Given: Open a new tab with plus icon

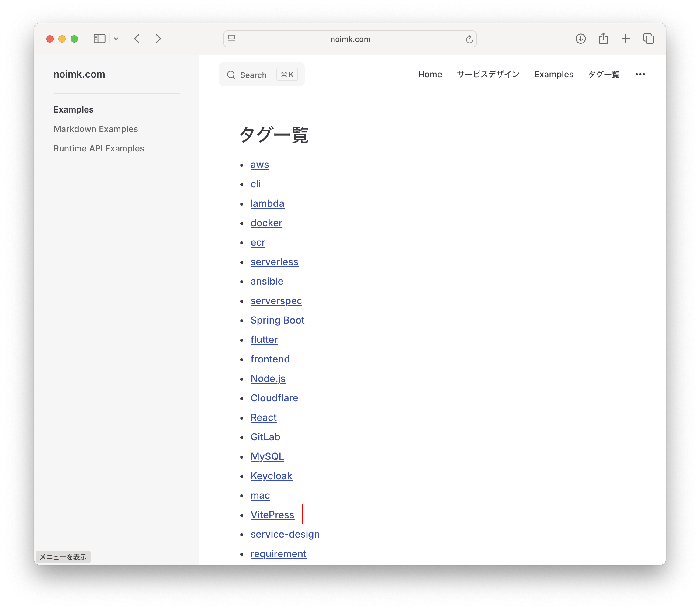Looking at the screenshot, I should (x=625, y=39).
